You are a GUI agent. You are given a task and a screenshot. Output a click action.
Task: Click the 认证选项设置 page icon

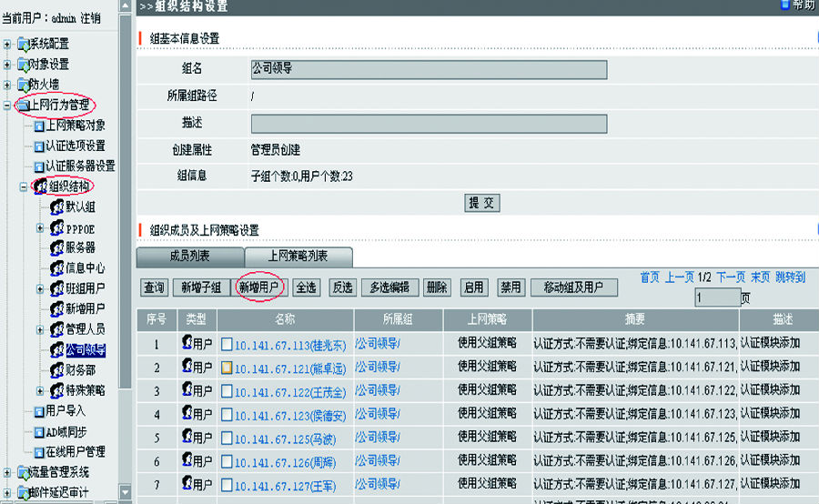[38, 146]
